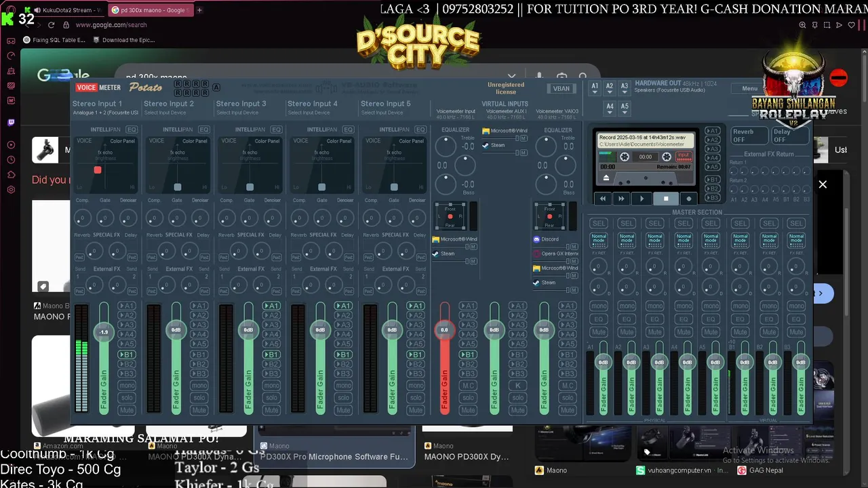Toggle Mute on Stereo Input 1
Screen dimensions: 868x488
point(127,410)
